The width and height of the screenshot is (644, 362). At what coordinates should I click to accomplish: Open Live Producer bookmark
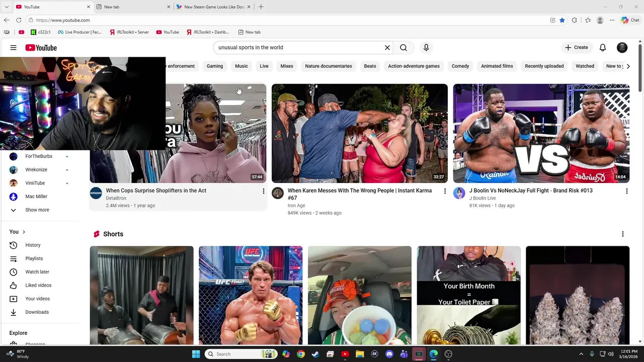(79, 32)
